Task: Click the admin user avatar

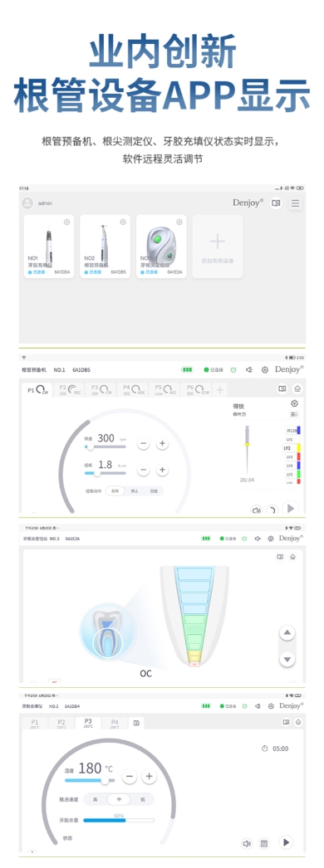Action: click(x=27, y=203)
